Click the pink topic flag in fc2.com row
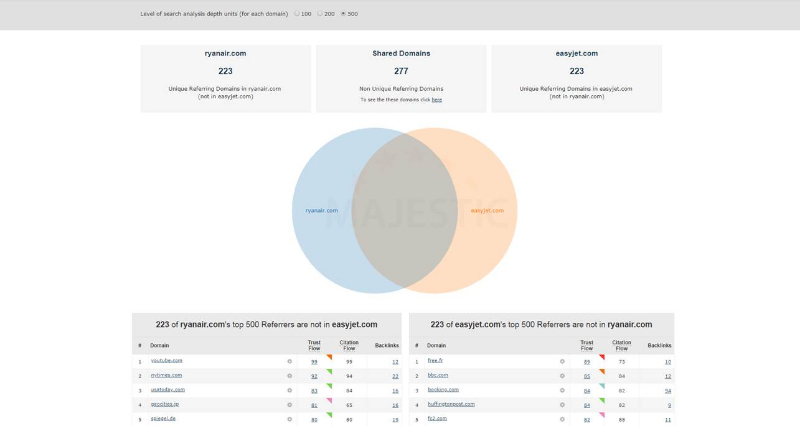This screenshot has height=426, width=800. [x=603, y=415]
